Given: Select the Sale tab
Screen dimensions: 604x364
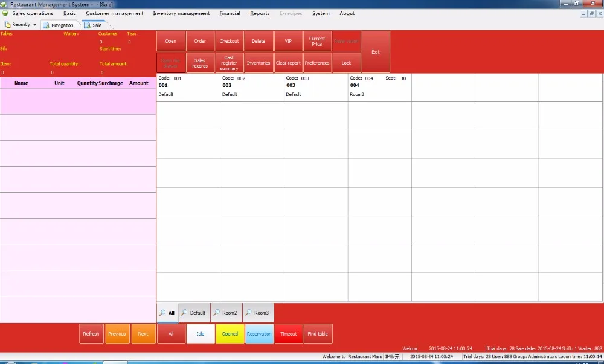Looking at the screenshot, I should coord(97,25).
